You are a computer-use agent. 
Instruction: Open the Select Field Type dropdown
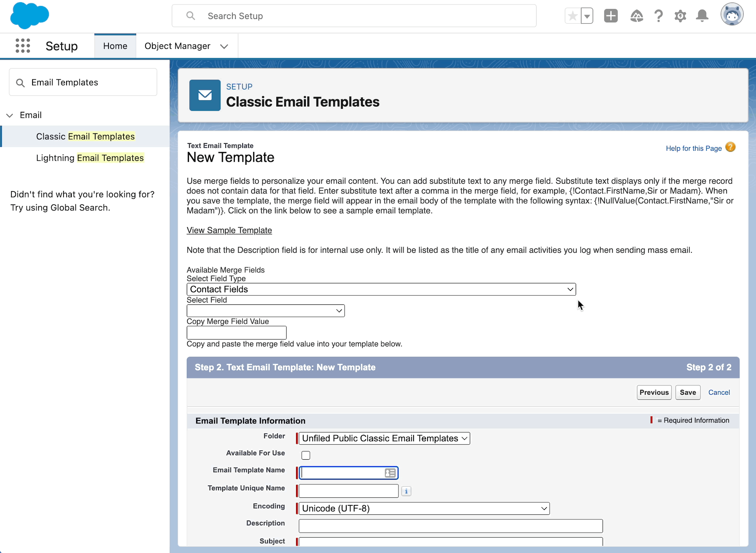381,289
